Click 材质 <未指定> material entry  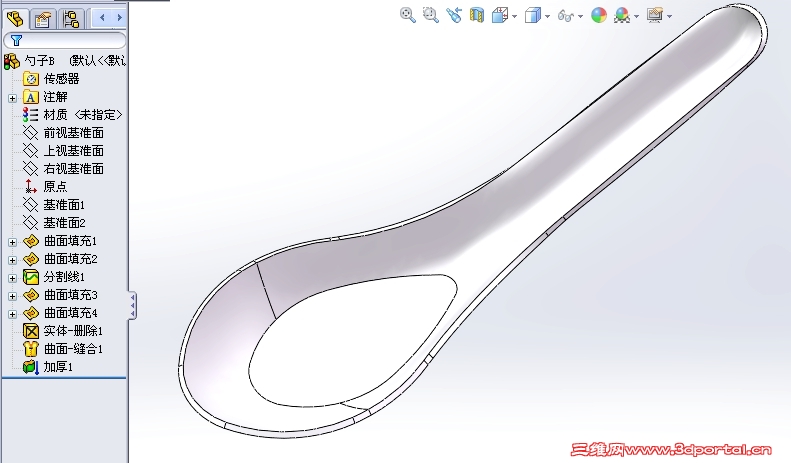(x=83, y=115)
